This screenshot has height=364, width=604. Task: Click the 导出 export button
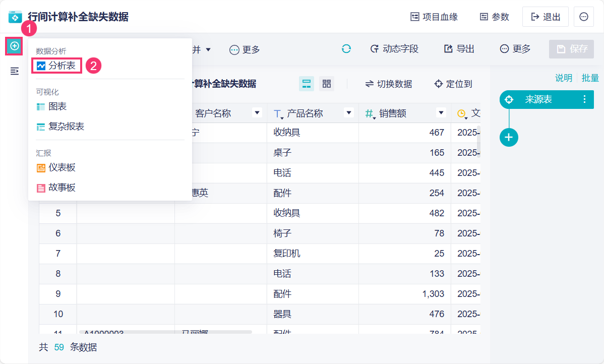coord(459,49)
